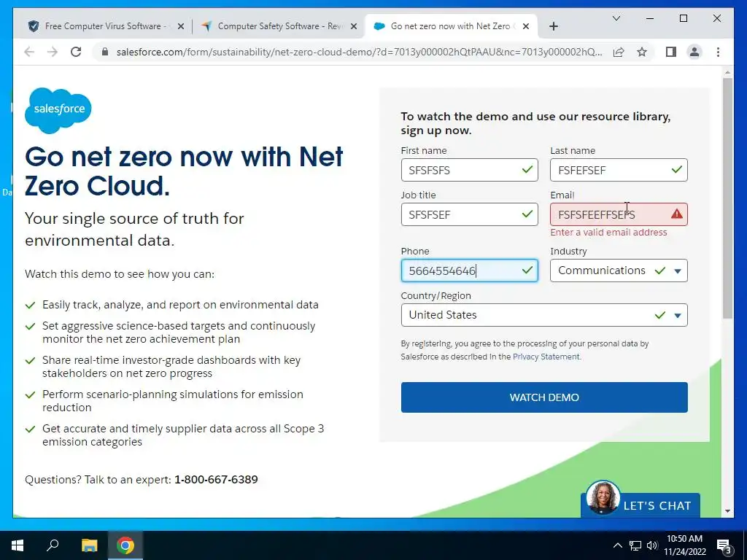Image resolution: width=747 pixels, height=560 pixels.
Task: Click the Last name input field
Action: (619, 170)
